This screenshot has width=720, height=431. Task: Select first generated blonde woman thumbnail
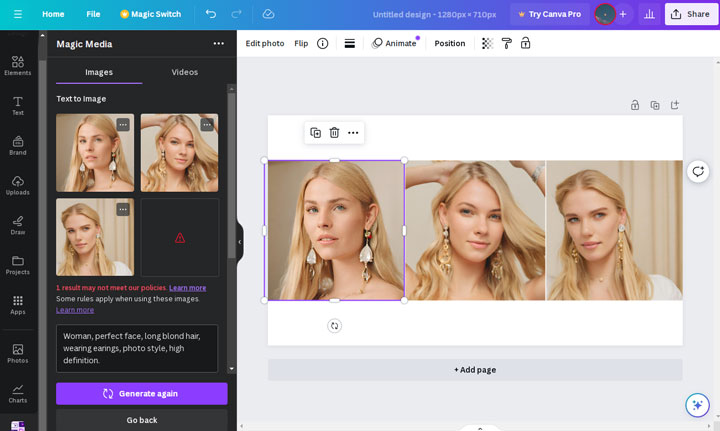coord(95,153)
